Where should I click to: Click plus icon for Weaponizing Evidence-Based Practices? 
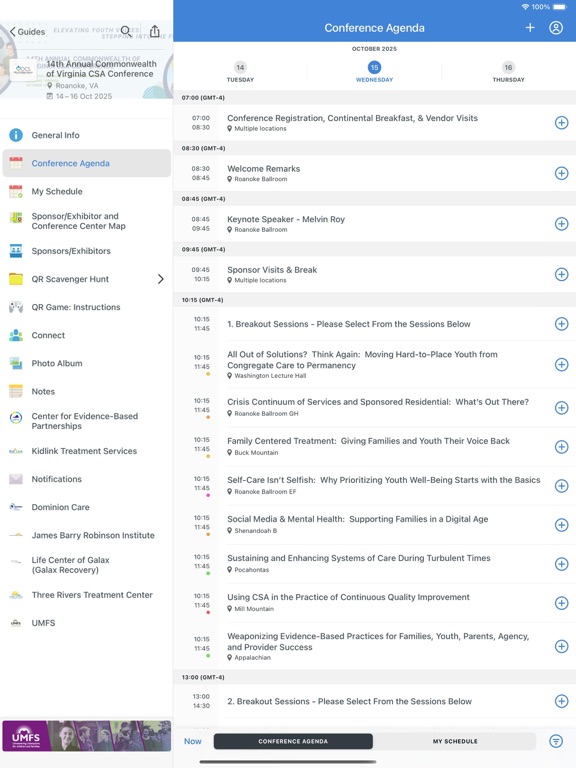[x=561, y=647]
